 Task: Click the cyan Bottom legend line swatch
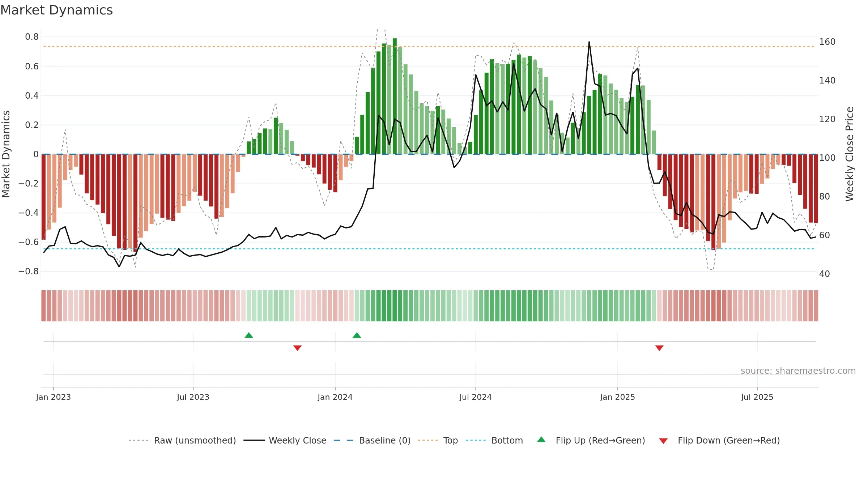(476, 440)
